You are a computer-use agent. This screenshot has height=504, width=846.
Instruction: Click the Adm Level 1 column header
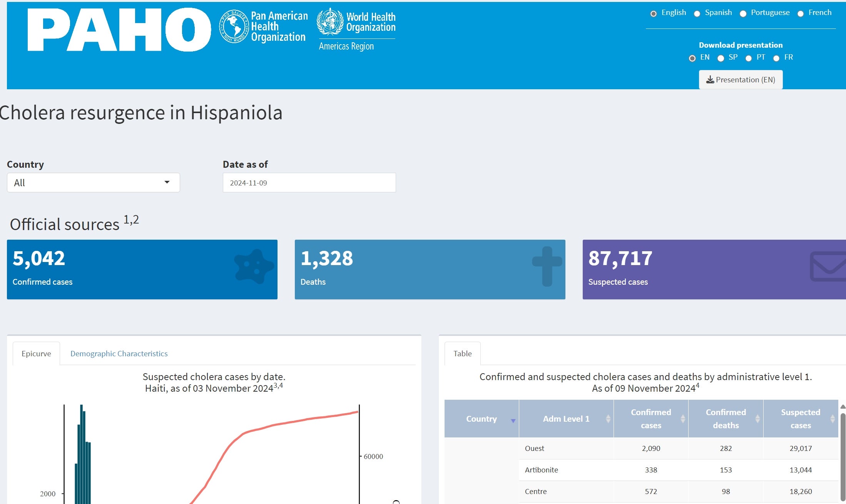(566, 419)
